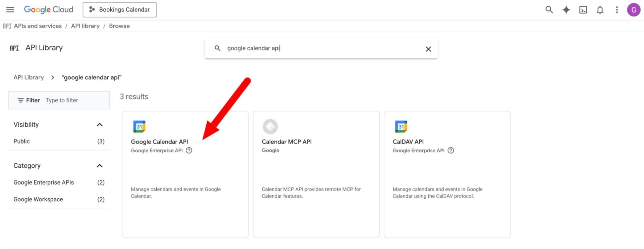Click help icon under Google Calendar API

point(189,151)
